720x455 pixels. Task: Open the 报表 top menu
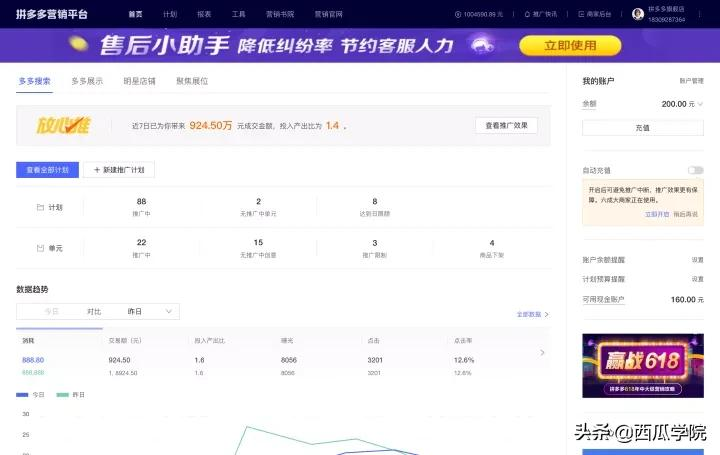(x=204, y=14)
